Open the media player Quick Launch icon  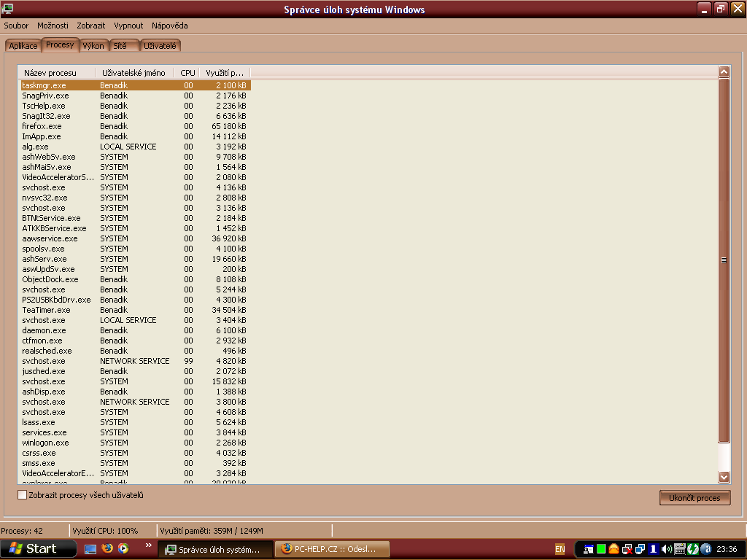pos(123,548)
